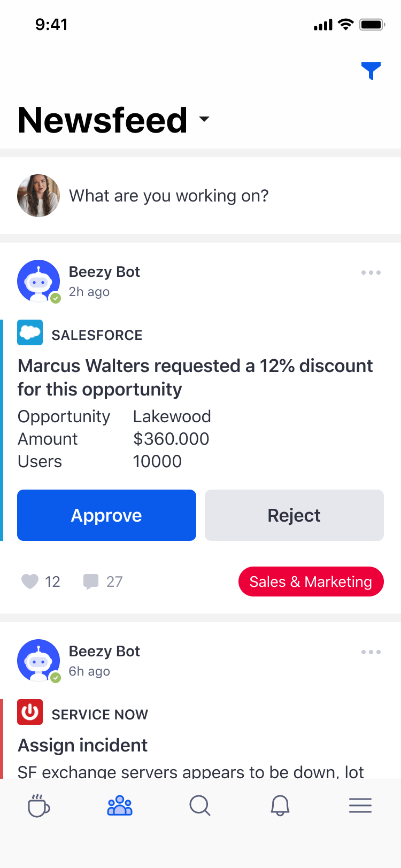
Task: Open the filter icon at top right
Action: pyautogui.click(x=371, y=71)
